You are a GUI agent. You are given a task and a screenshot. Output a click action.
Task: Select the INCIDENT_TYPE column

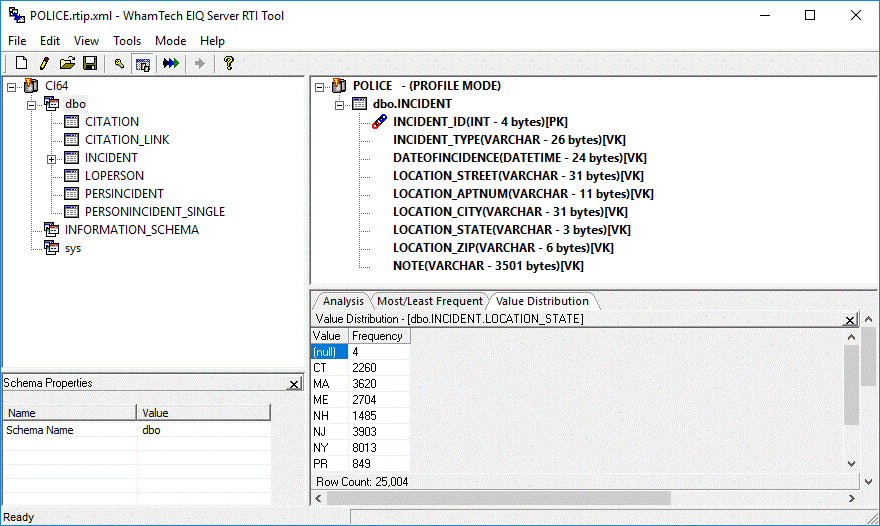(509, 140)
